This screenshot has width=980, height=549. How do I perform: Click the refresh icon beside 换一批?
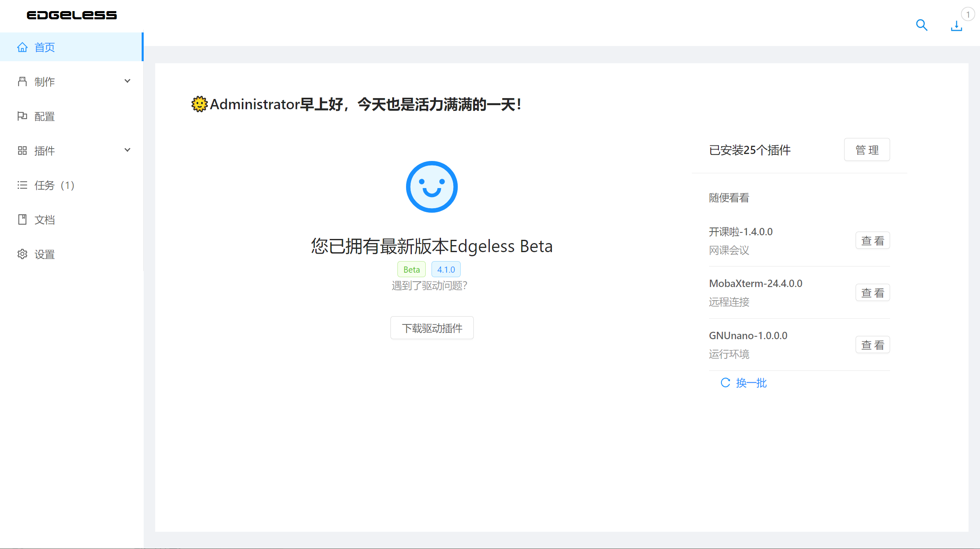(x=725, y=383)
